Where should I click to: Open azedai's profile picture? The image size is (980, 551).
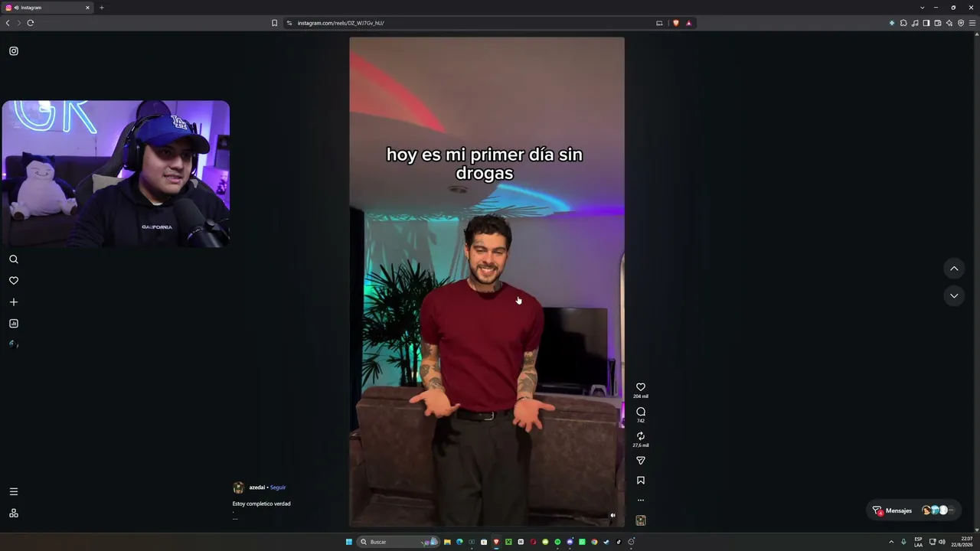(x=239, y=487)
